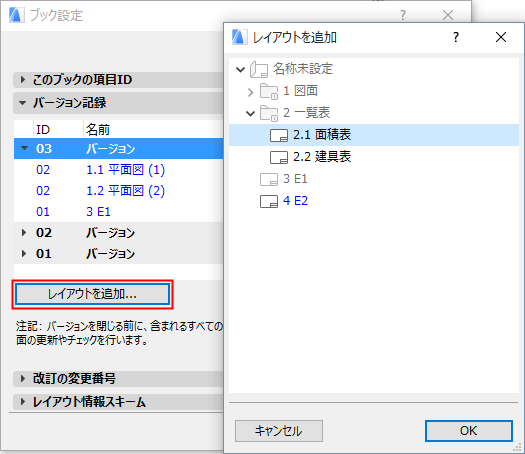Select the 3 E1 entry under version 03

(x=118, y=212)
